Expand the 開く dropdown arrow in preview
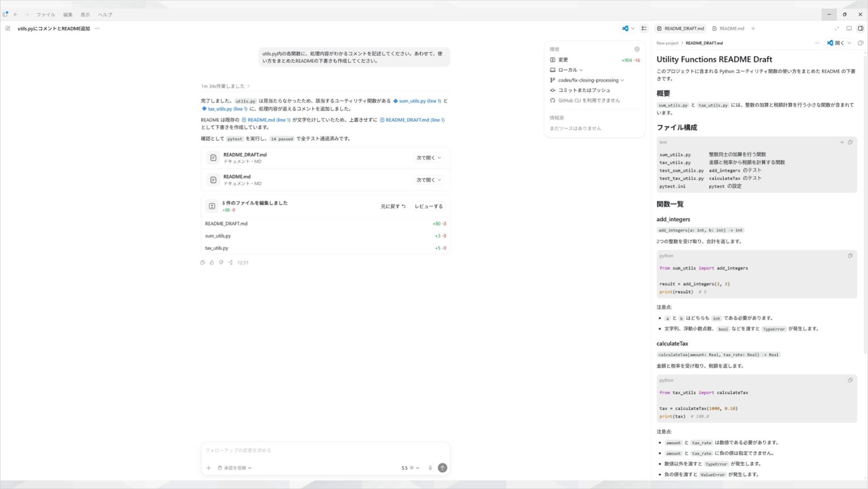Viewport: 868px width, 489px height. tap(849, 43)
